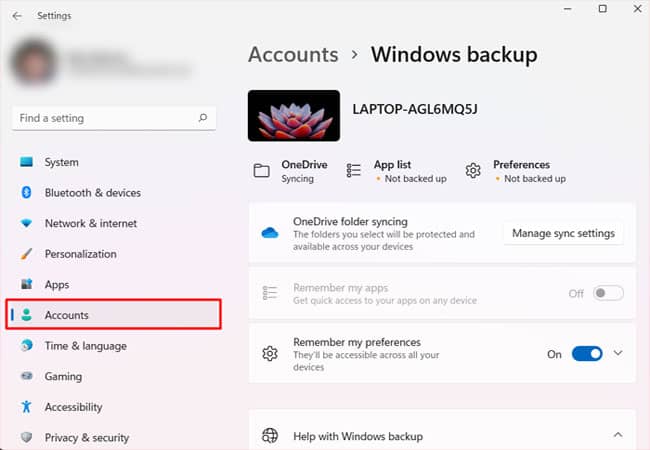The image size is (650, 450).
Task: Turn off Remember my preferences toggle
Action: tap(587, 353)
